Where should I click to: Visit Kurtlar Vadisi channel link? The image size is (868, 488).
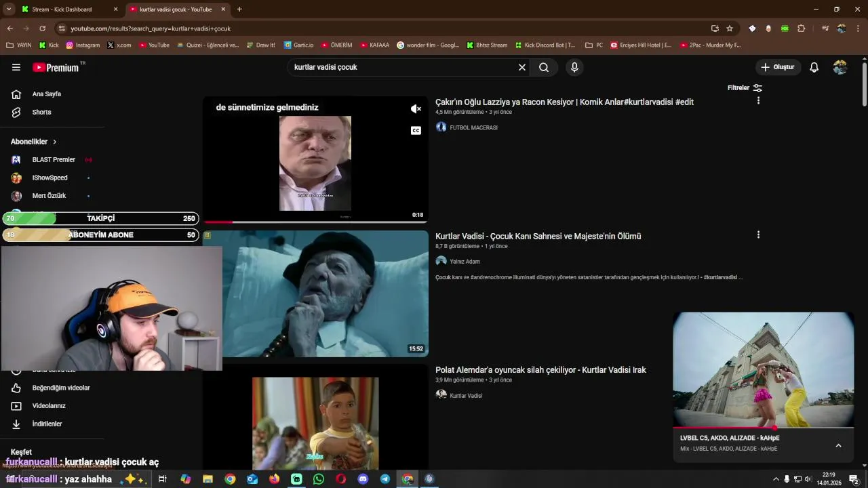tap(466, 396)
